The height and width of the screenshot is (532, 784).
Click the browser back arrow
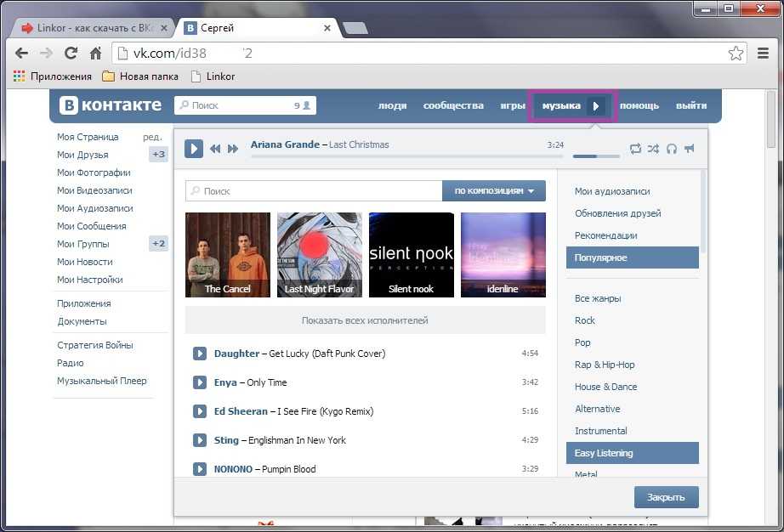(x=21, y=53)
